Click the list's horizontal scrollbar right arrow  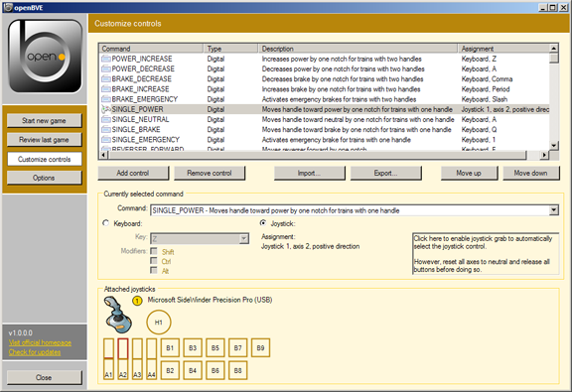tap(544, 155)
